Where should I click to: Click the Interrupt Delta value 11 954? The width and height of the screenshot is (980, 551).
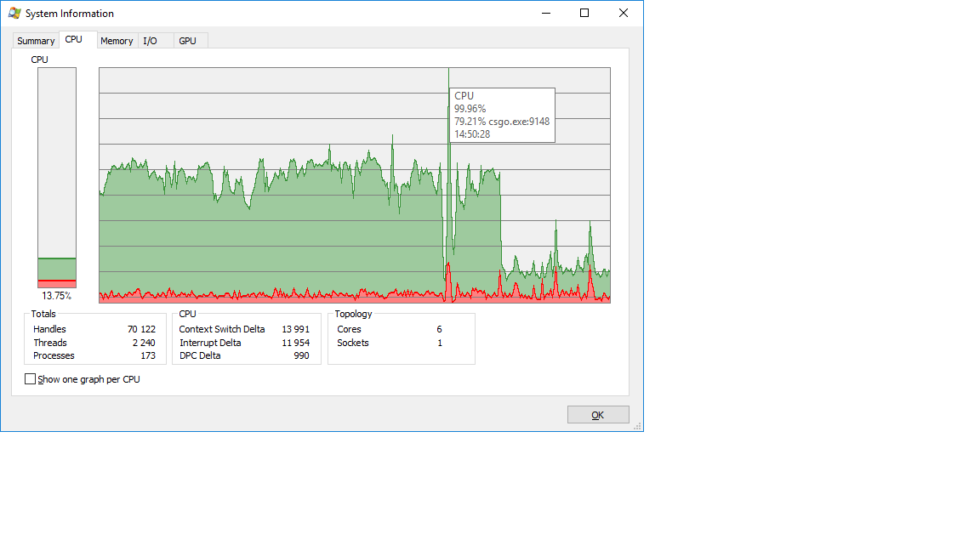[x=296, y=343]
